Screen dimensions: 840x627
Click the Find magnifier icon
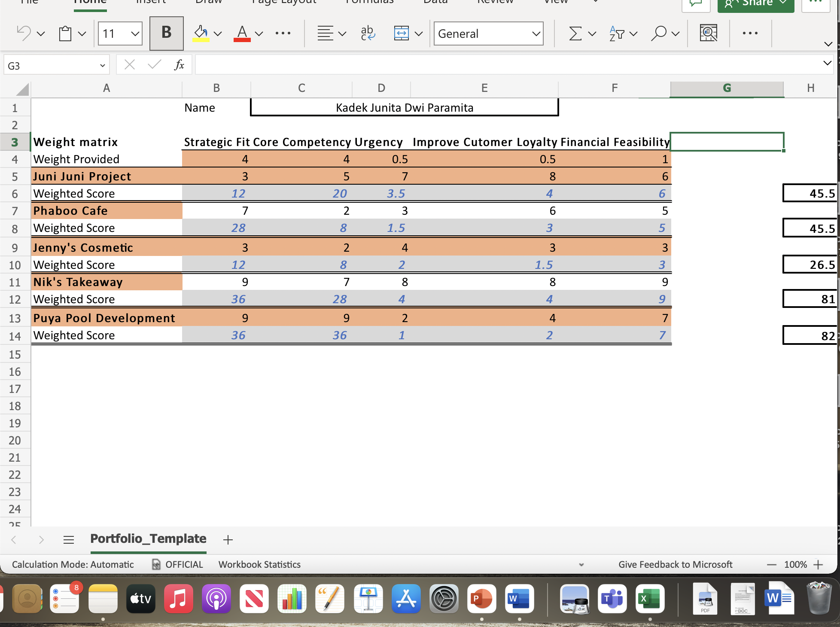[658, 33]
